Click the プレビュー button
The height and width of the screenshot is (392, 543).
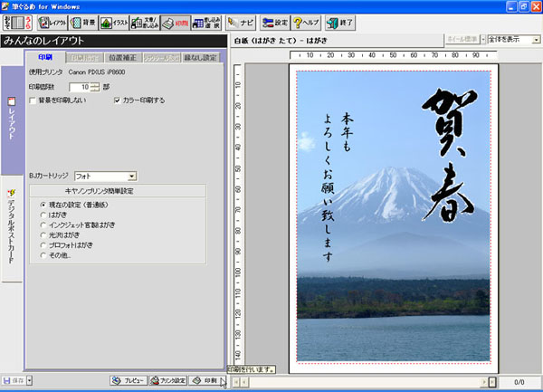(129, 381)
